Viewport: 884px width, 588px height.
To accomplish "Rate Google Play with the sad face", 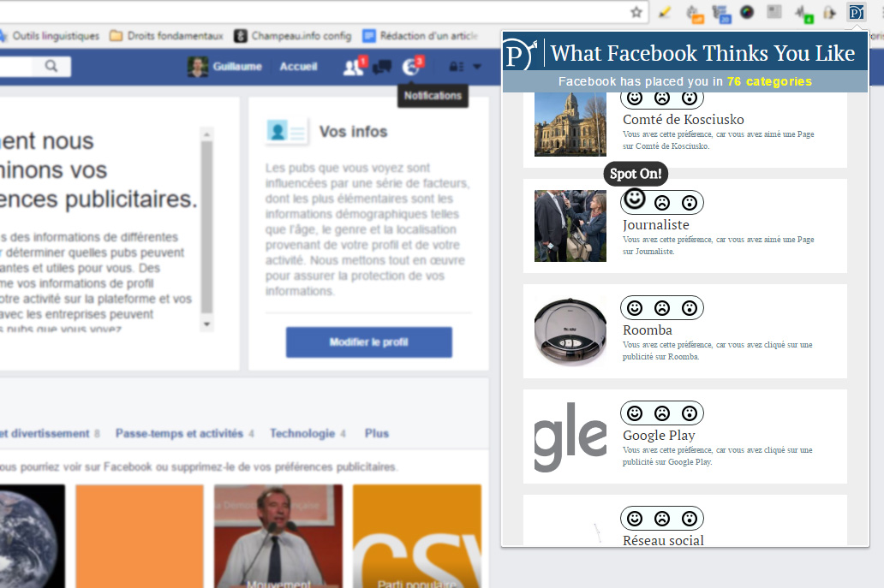I will pos(662,413).
